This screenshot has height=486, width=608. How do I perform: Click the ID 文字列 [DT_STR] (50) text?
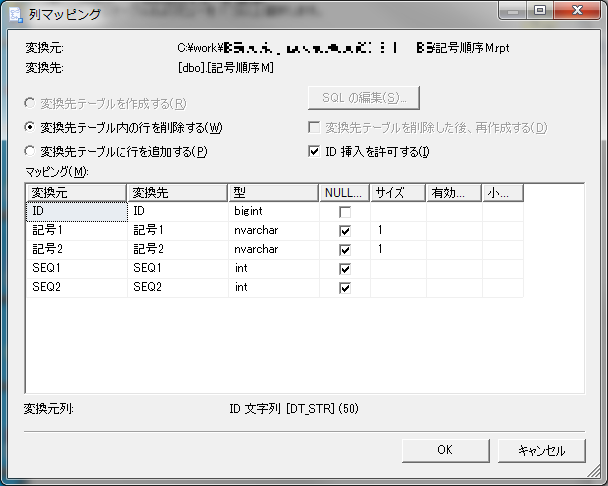click(294, 408)
